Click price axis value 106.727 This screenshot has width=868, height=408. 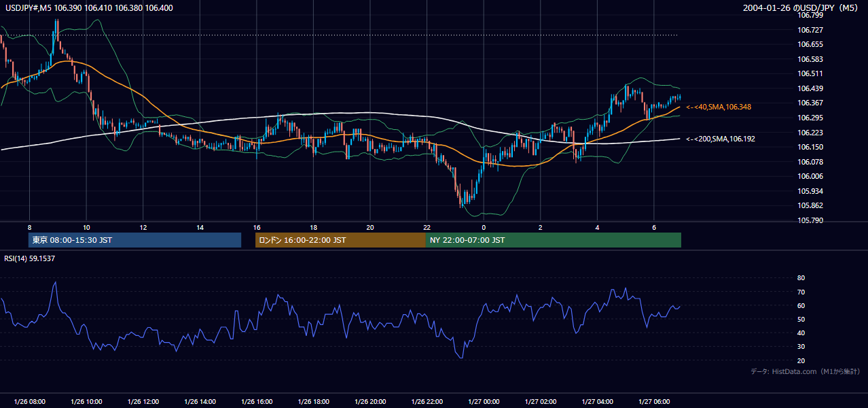(x=810, y=30)
